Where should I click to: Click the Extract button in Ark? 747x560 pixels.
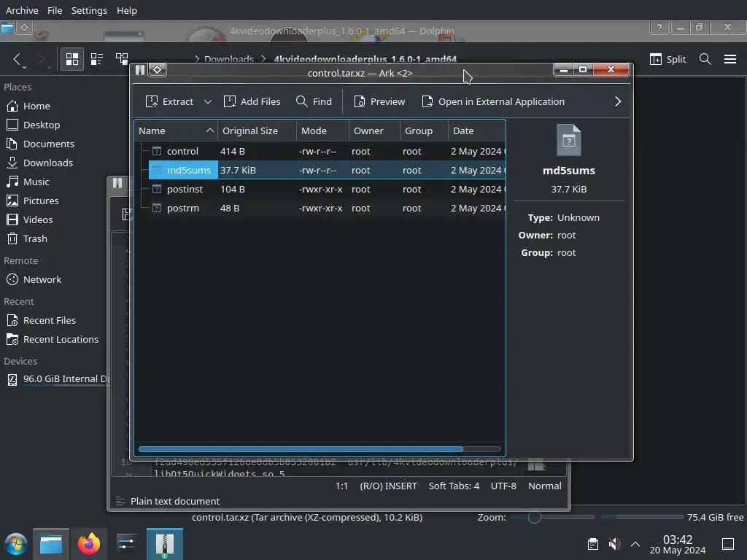click(x=169, y=101)
